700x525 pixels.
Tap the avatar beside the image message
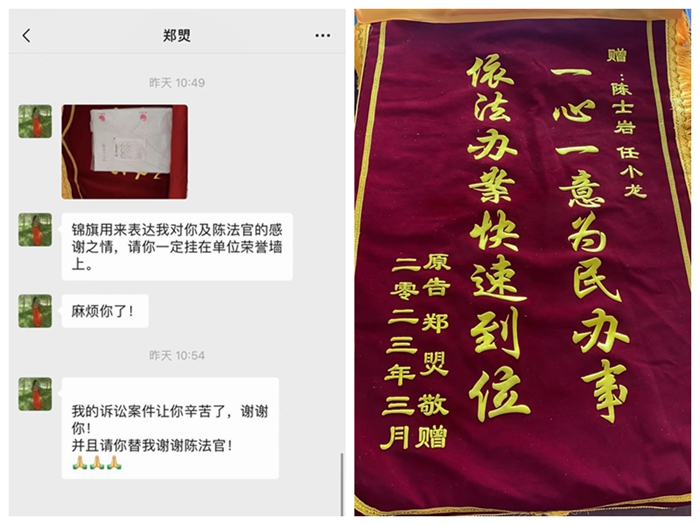(x=35, y=121)
